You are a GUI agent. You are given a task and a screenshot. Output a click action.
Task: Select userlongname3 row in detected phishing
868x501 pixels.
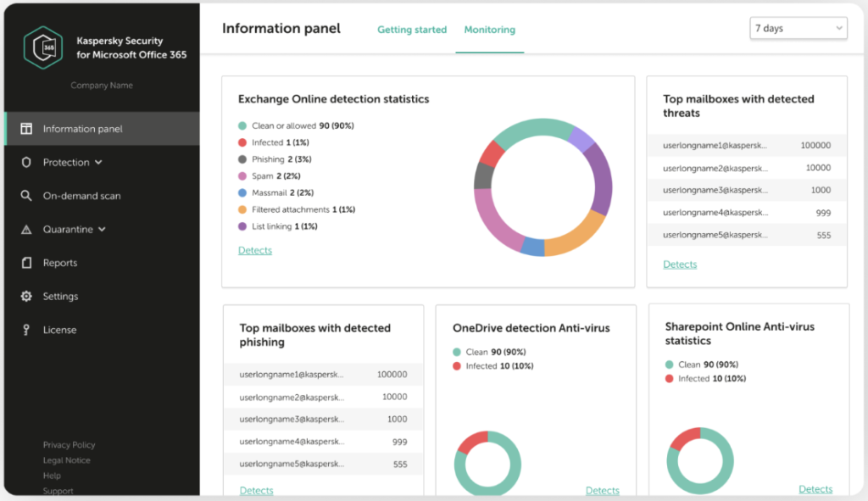(323, 419)
